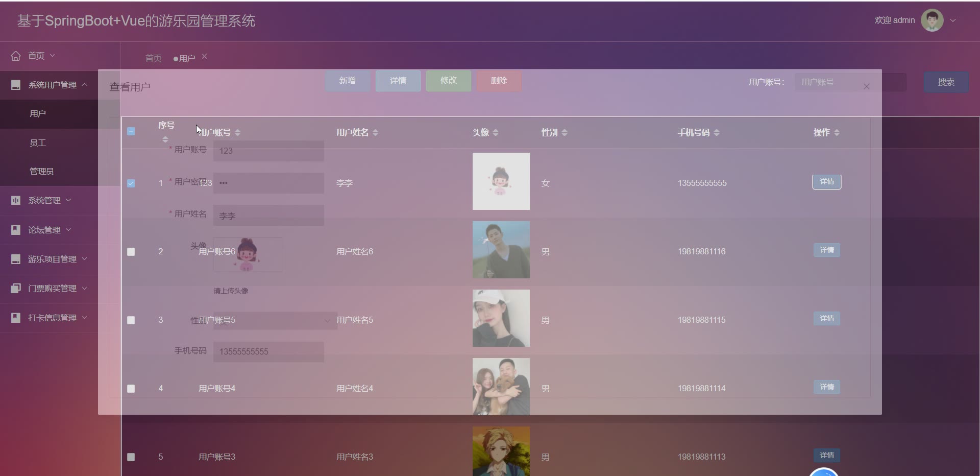Open 详情 for the row 用户姓名4
The image size is (980, 476).
(827, 387)
